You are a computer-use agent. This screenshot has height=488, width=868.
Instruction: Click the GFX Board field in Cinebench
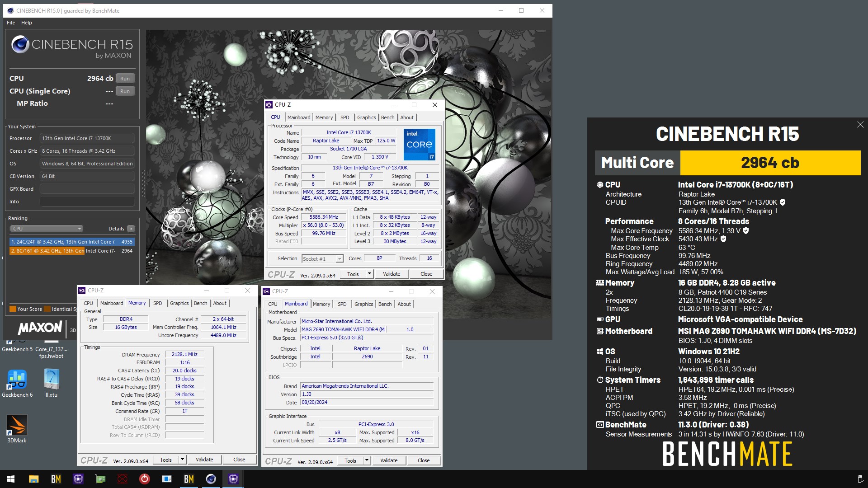(x=87, y=189)
